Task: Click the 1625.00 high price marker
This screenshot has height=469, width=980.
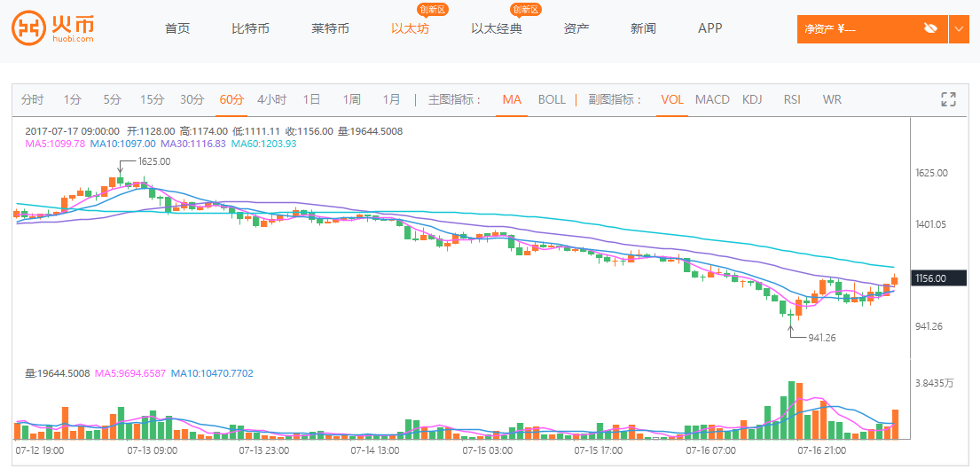Action: tap(152, 161)
